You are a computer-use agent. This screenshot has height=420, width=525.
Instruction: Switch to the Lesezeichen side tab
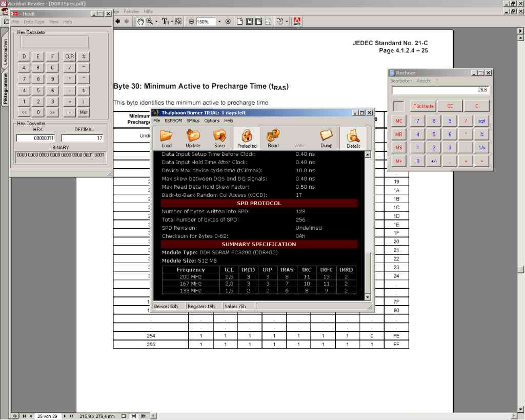point(5,51)
